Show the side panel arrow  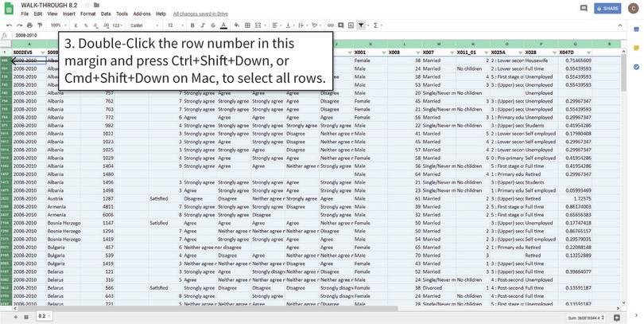tap(636, 315)
